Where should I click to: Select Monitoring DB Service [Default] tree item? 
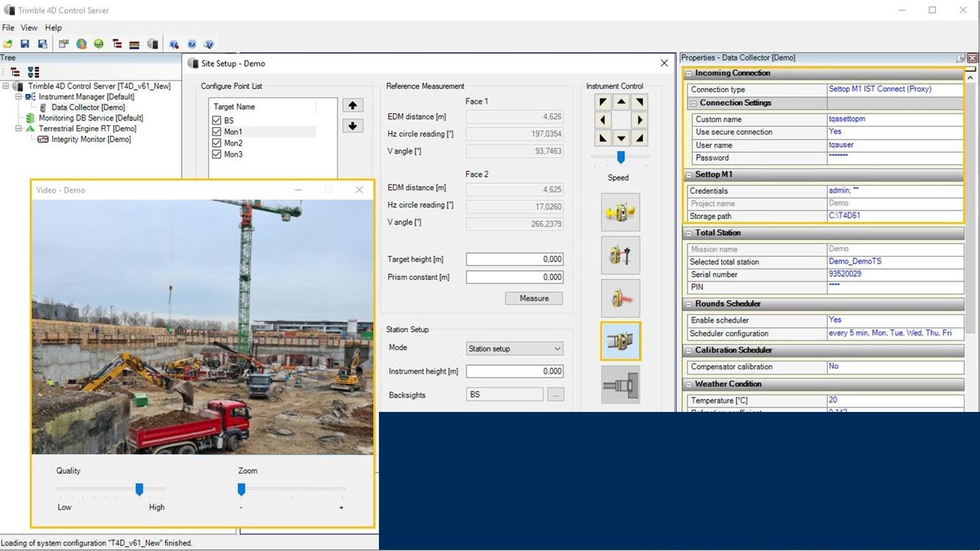click(91, 118)
